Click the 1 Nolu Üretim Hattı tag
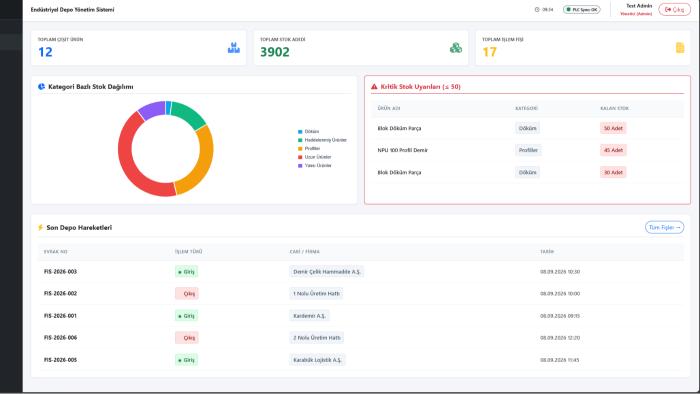Screen dimensions: 700x394 pos(316,294)
